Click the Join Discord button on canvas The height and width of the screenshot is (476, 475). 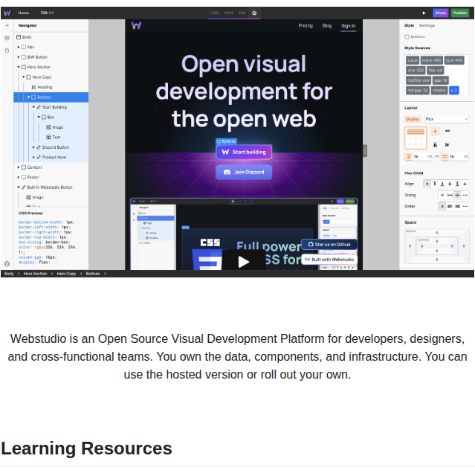[x=244, y=172]
